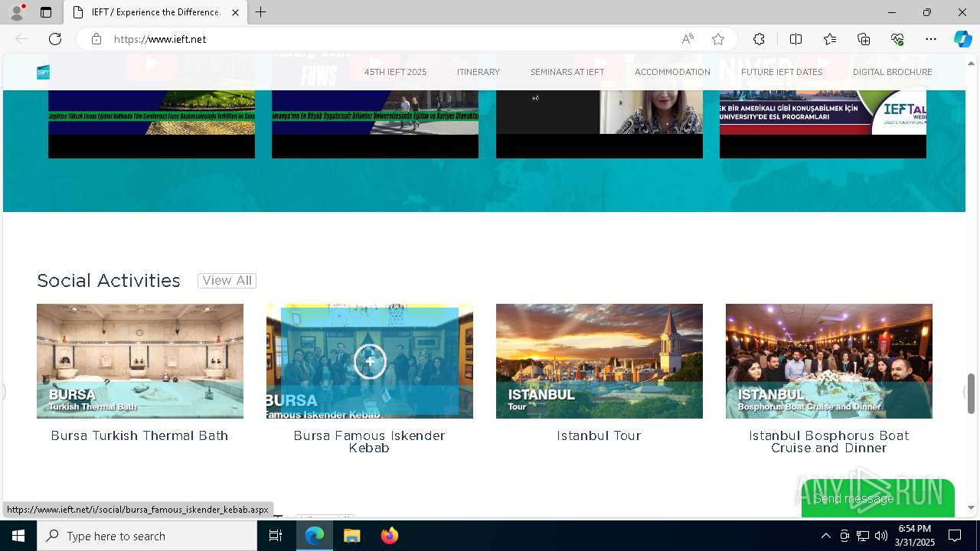Open File Explorer from taskbar
Image resolution: width=980 pixels, height=551 pixels.
351,536
